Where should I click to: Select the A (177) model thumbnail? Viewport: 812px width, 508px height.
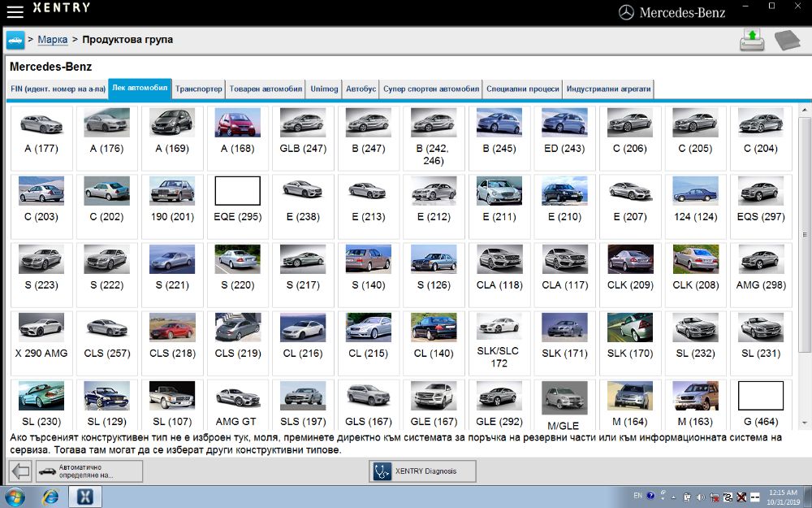click(41, 138)
